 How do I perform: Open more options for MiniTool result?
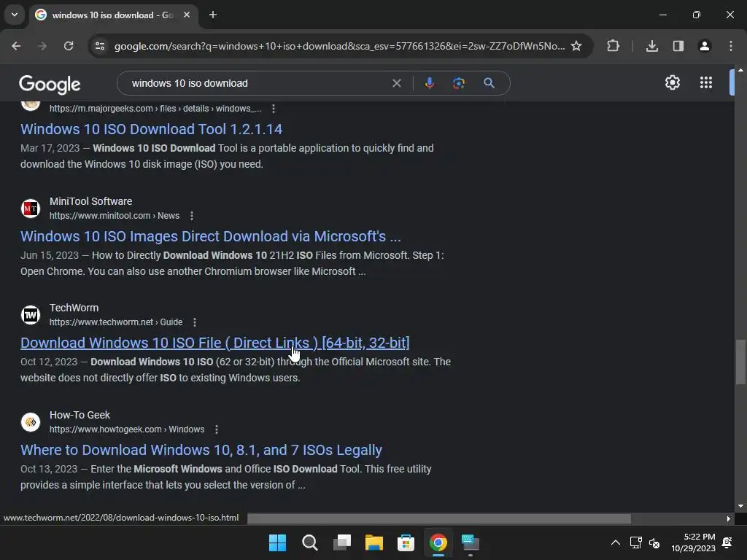coord(192,216)
